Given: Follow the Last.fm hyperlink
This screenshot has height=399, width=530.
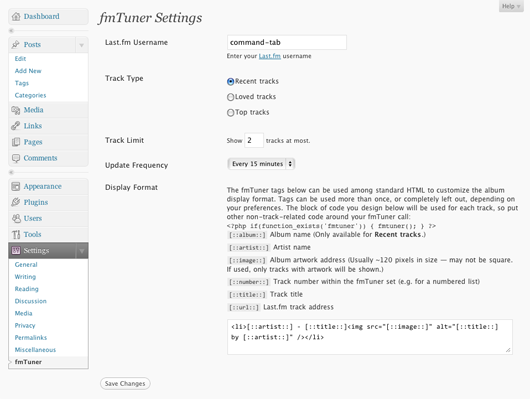Looking at the screenshot, I should point(269,56).
